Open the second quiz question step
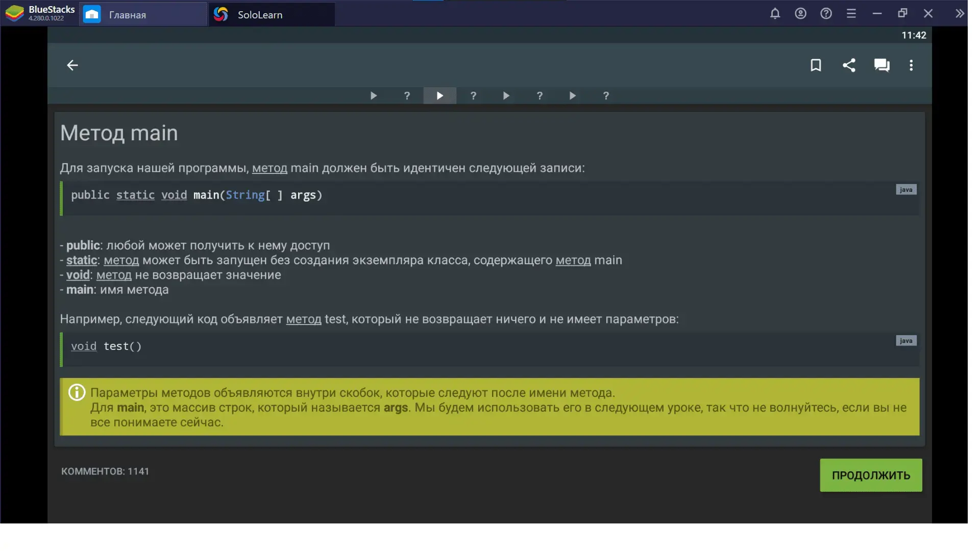Image resolution: width=980 pixels, height=551 pixels. point(473,96)
